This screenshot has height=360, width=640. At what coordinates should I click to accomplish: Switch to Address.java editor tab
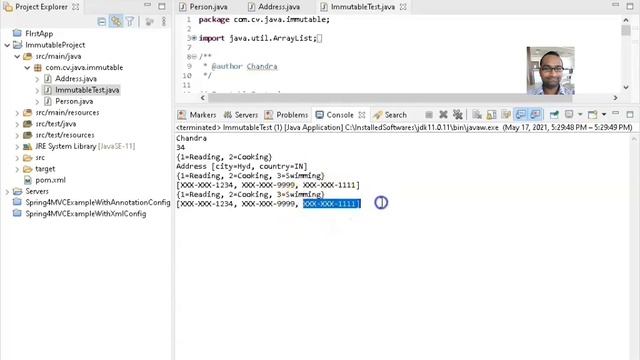pyautogui.click(x=274, y=7)
